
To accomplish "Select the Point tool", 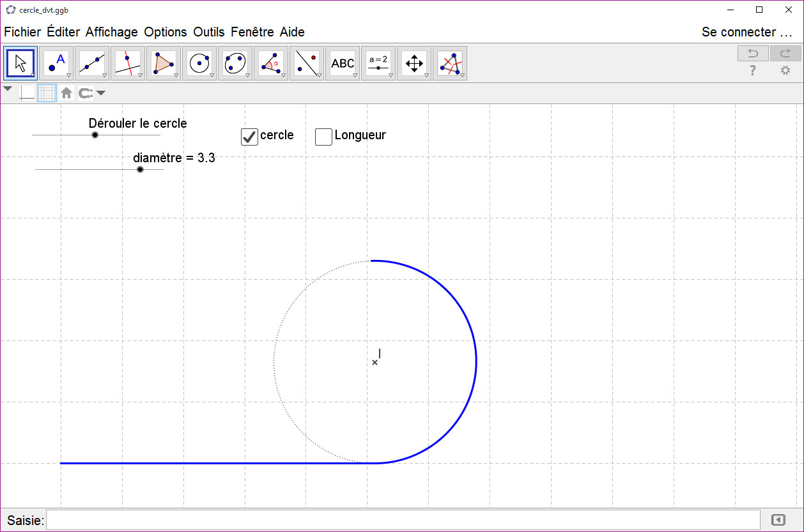I will point(56,63).
